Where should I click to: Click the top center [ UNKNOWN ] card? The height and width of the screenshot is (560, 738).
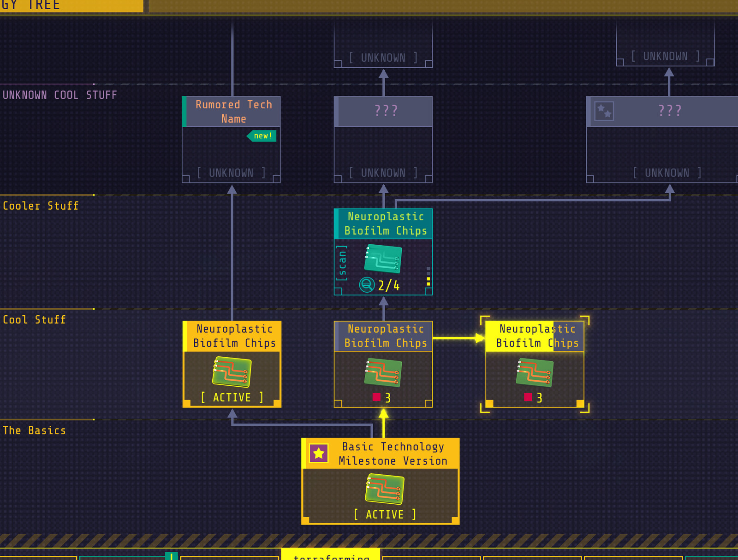click(383, 44)
